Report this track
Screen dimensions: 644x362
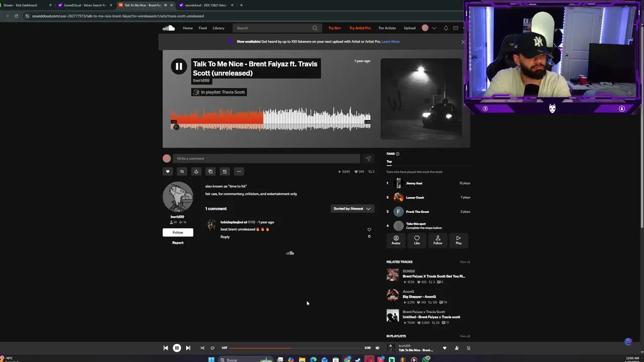(x=178, y=243)
